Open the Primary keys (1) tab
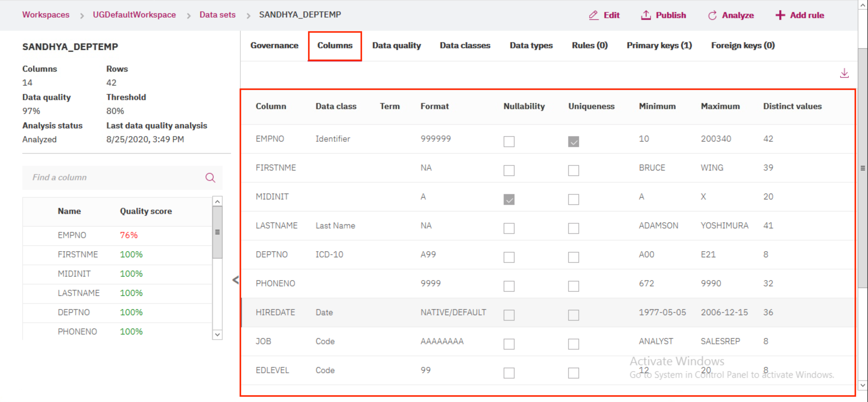The width and height of the screenshot is (868, 402). pos(659,46)
